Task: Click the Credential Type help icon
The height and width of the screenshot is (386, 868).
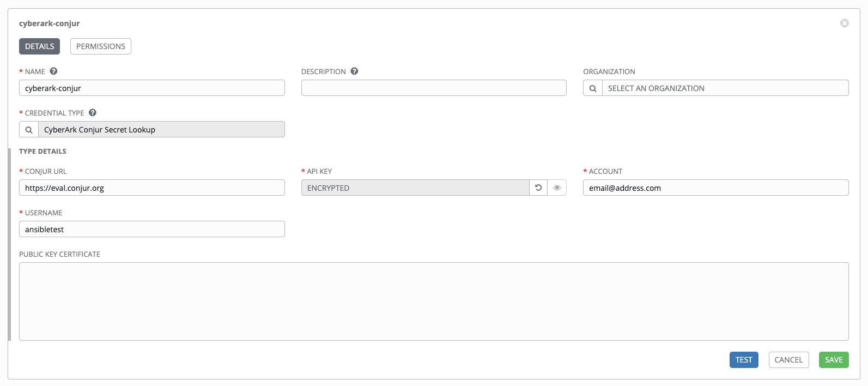Action: tap(93, 113)
